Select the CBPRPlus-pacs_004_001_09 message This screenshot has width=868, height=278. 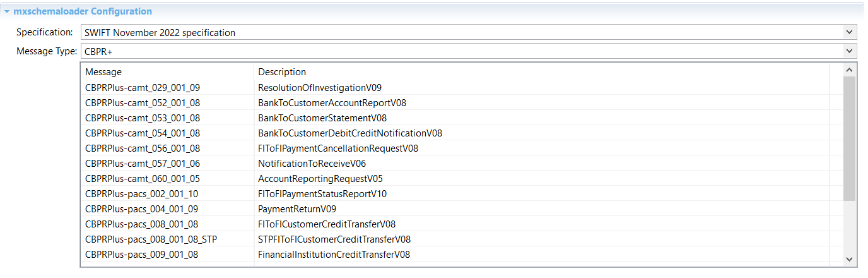pyautogui.click(x=143, y=208)
